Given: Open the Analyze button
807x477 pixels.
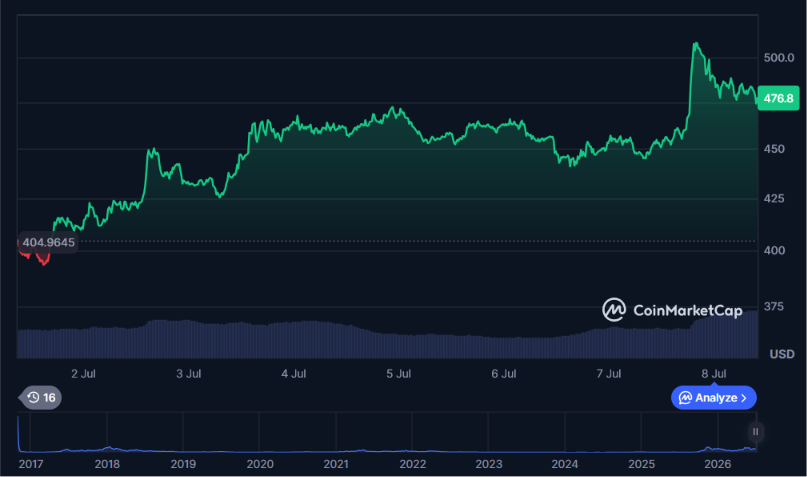Looking at the screenshot, I should pyautogui.click(x=713, y=398).
